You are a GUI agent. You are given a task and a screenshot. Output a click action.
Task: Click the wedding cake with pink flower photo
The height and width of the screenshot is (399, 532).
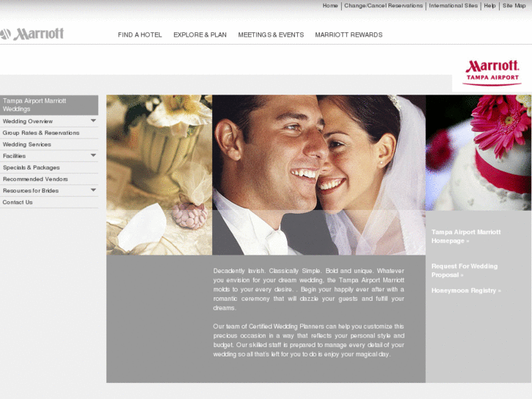click(479, 153)
